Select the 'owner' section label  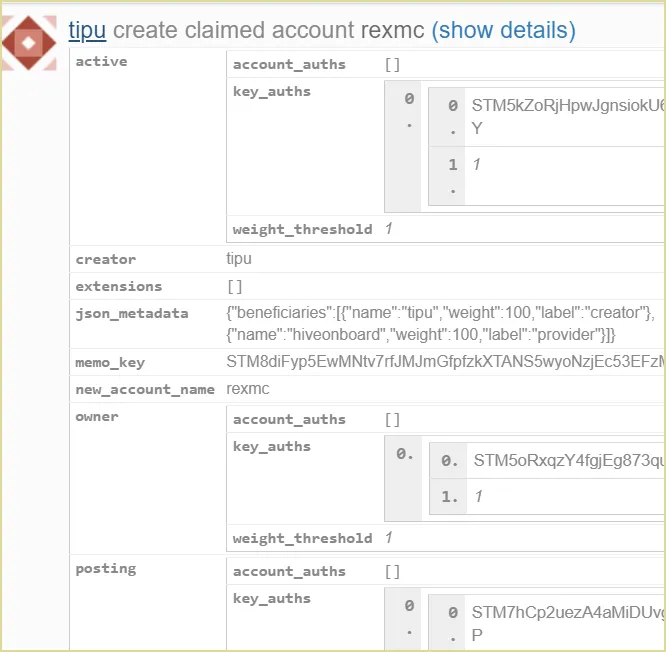97,417
